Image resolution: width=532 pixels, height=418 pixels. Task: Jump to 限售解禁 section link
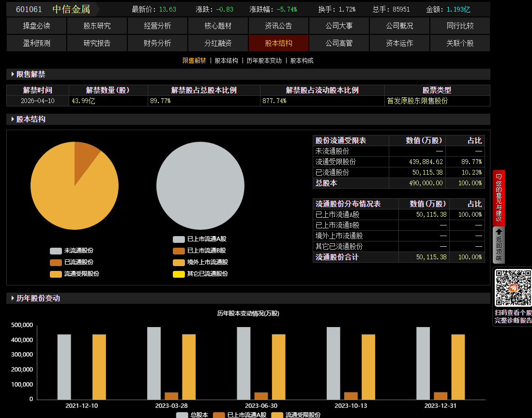(x=194, y=60)
